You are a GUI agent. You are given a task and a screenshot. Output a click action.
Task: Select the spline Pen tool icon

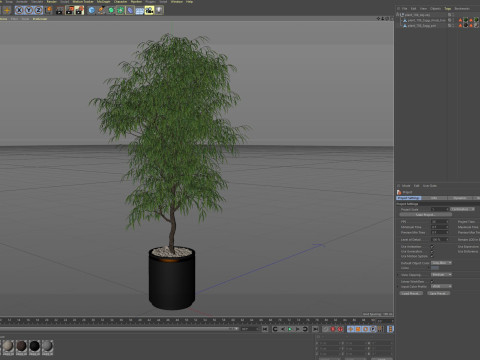101,10
